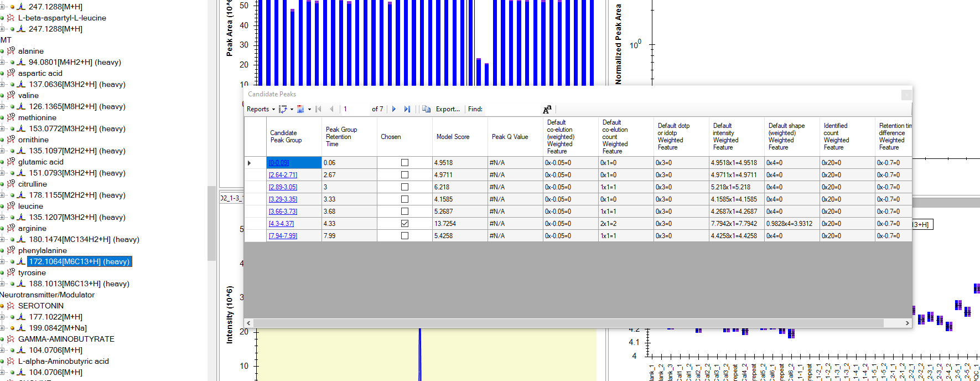The height and width of the screenshot is (381, 980).
Task: Click the pivot/views icon in Candidate Peaks toolbar
Action: tap(283, 109)
